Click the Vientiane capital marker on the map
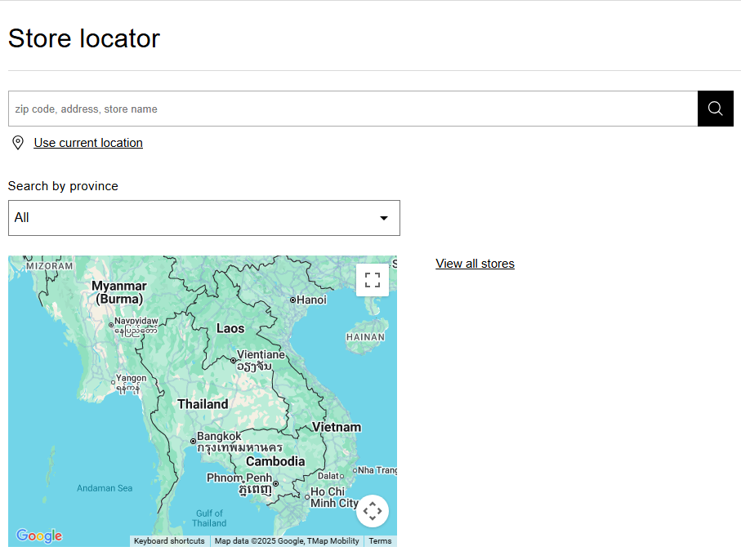741x560 pixels. click(x=234, y=360)
